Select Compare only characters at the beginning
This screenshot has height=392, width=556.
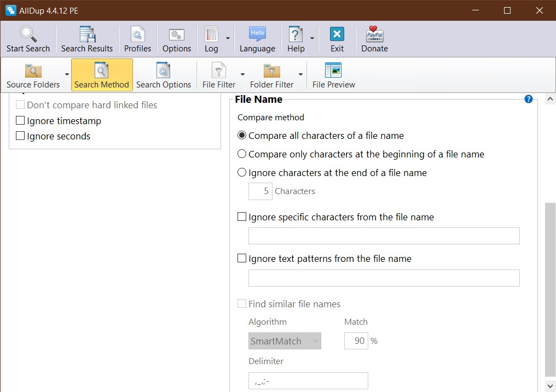coord(242,154)
